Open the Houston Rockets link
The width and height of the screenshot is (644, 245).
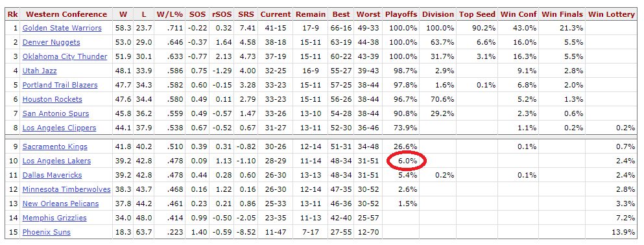pyautogui.click(x=52, y=99)
